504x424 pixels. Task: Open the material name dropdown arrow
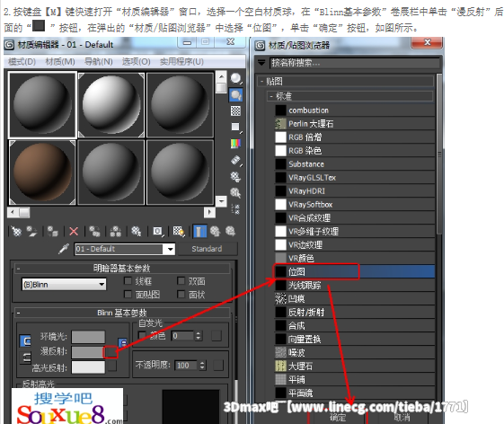[170, 249]
